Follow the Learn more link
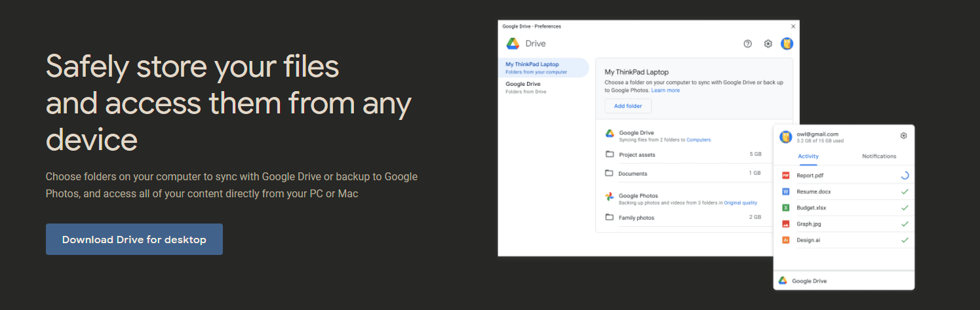The width and height of the screenshot is (980, 310). [665, 90]
